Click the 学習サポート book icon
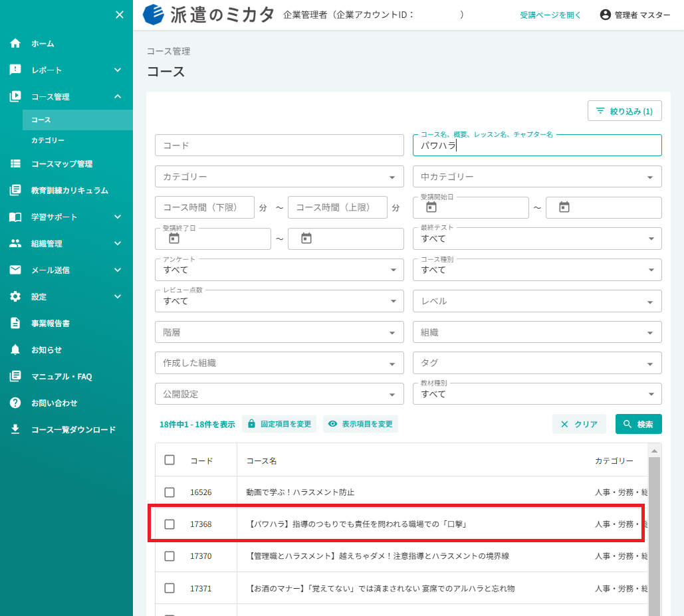 [x=15, y=217]
